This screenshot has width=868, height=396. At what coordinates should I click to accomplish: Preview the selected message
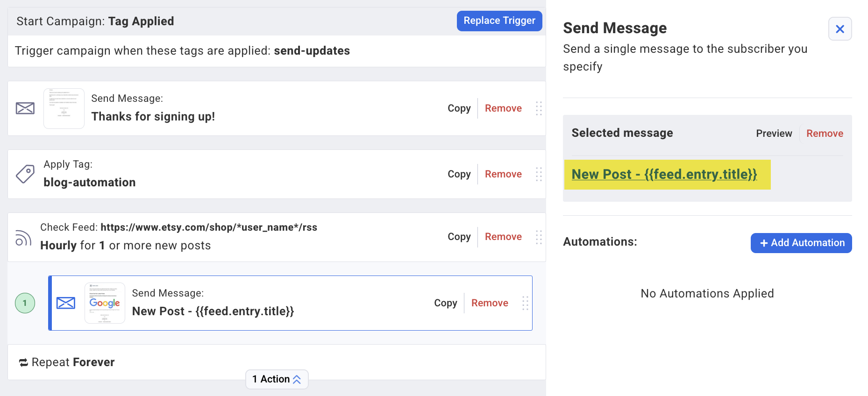pos(774,134)
